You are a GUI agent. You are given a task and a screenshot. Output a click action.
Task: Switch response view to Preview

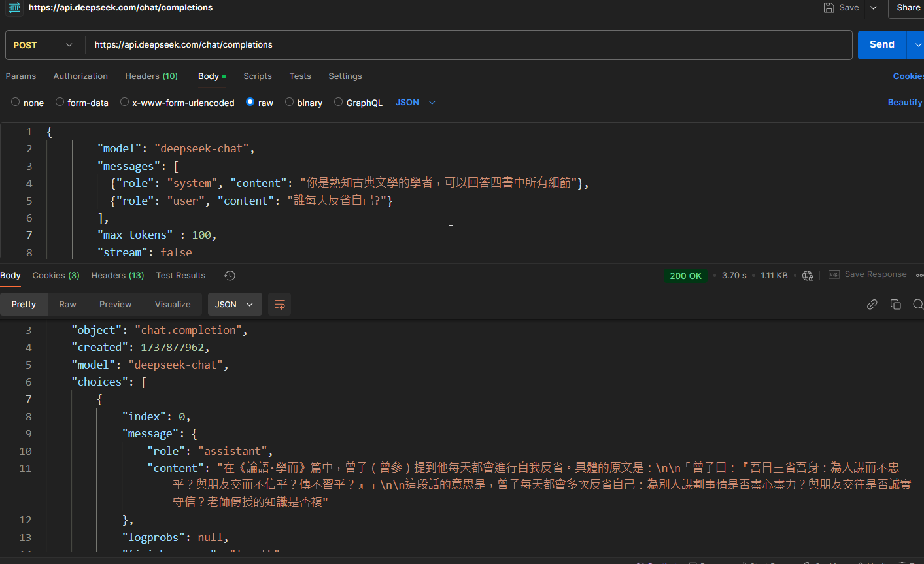(115, 305)
